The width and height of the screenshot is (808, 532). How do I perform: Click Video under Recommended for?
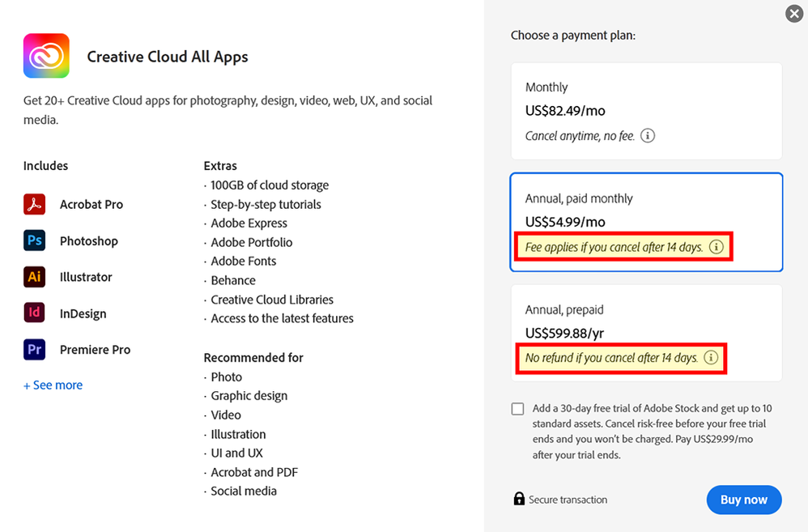pos(226,415)
